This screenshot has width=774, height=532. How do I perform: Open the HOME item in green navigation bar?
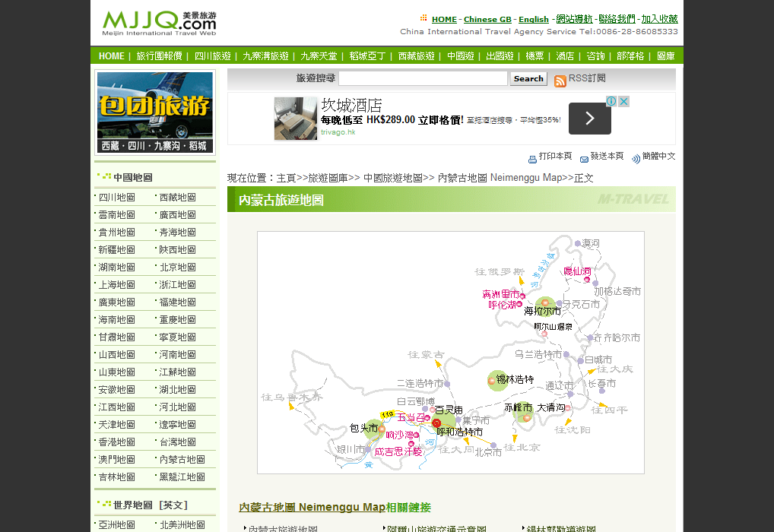tap(111, 56)
